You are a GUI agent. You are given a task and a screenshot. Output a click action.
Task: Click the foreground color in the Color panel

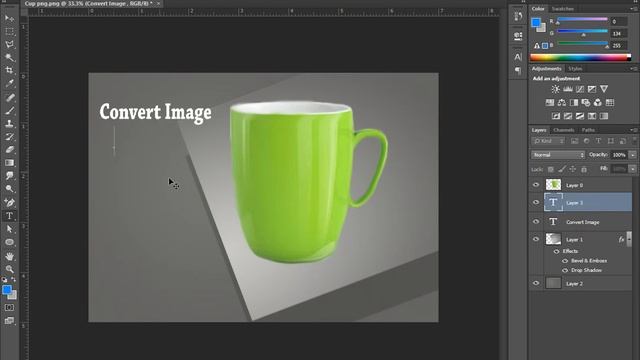[536, 23]
